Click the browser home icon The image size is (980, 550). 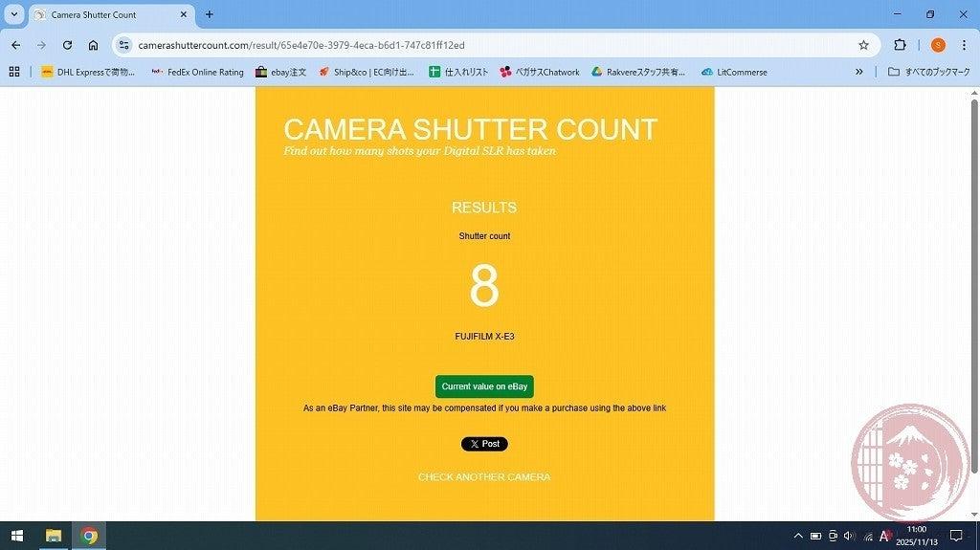click(93, 45)
